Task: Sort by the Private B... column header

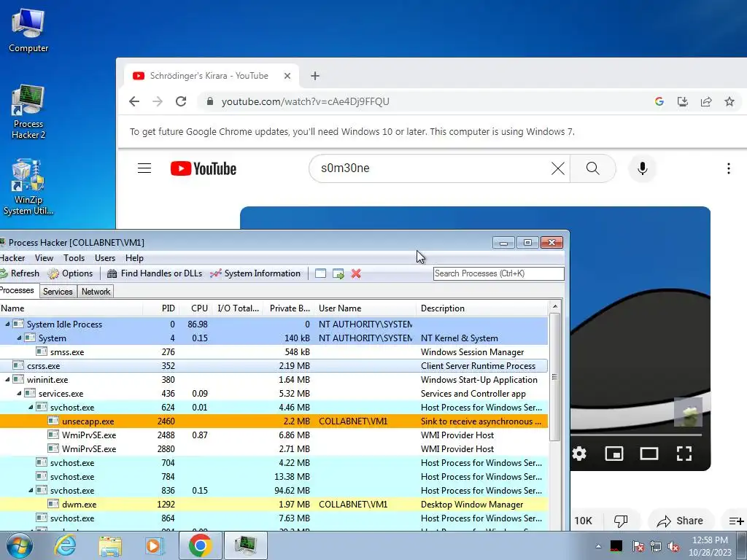Action: click(290, 308)
